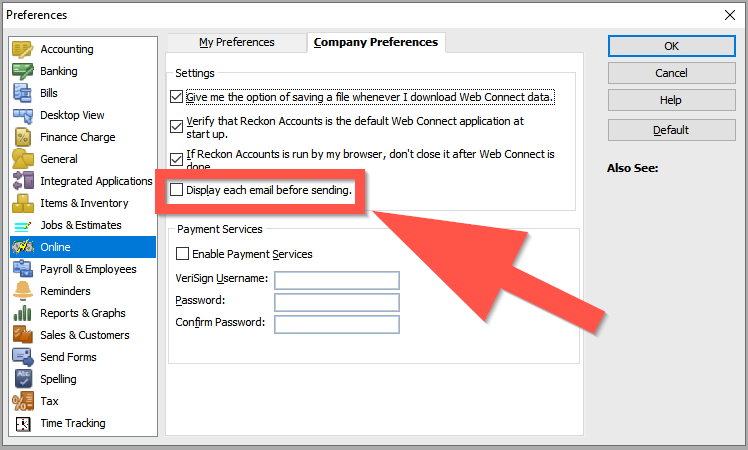Click the Finance Charge percent icon
Image resolution: width=748 pixels, height=450 pixels.
pyautogui.click(x=22, y=137)
